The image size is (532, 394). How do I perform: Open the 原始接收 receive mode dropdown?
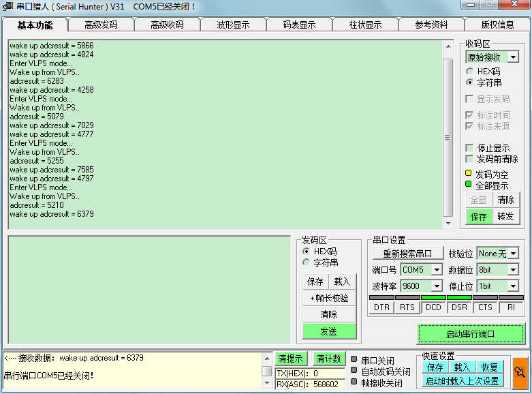point(514,57)
